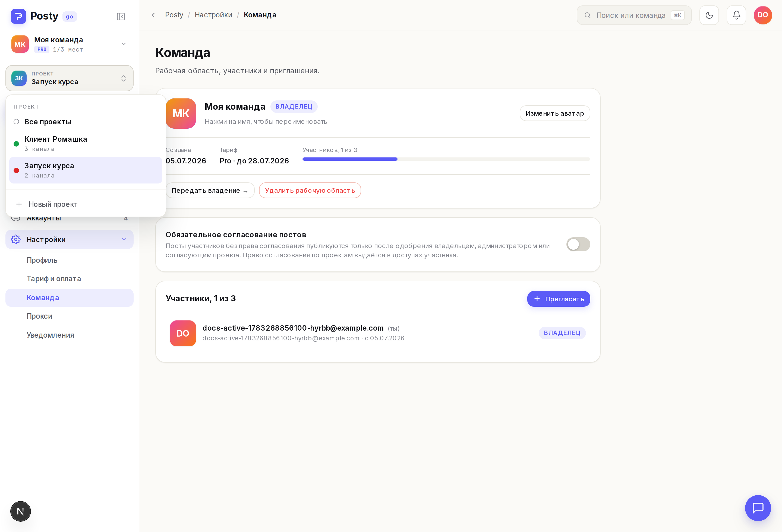Open Настройки sidebar item
The height and width of the screenshot is (532, 782).
pyautogui.click(x=69, y=239)
